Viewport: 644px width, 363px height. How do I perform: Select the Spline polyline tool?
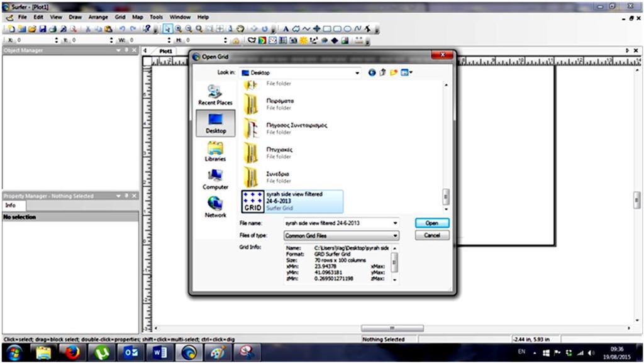[x=357, y=29]
